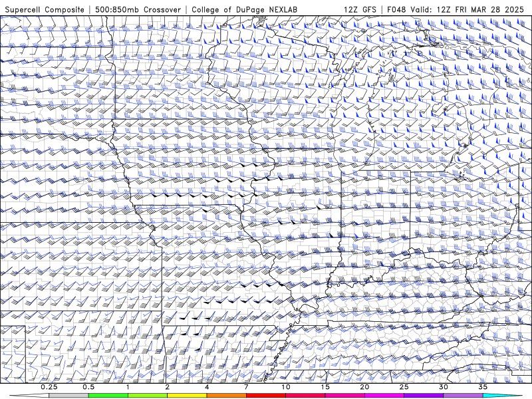Screen dimensions: 532x399
Task: Select the lavender segment between 30 and 35
Action: 463,396
